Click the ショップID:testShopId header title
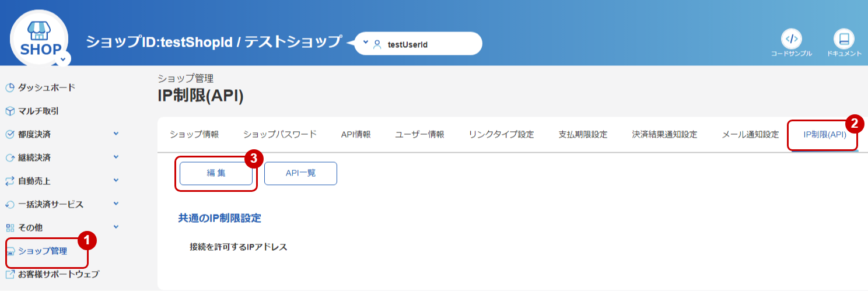The width and height of the screenshot is (868, 291). (x=213, y=42)
